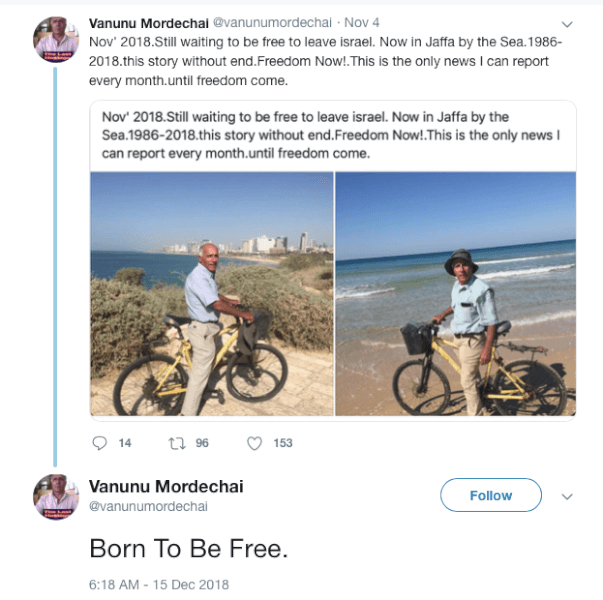Click the 96 retweet count

pyautogui.click(x=202, y=443)
